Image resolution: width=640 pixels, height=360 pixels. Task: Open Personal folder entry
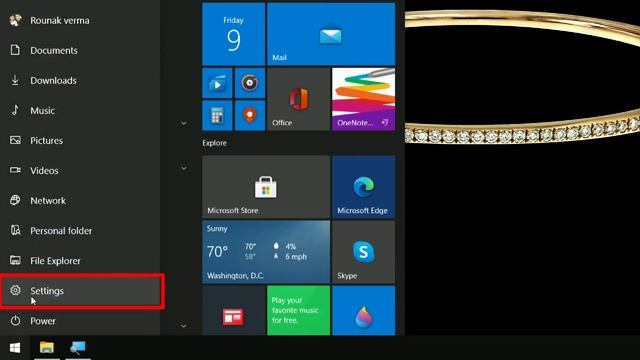point(80,231)
